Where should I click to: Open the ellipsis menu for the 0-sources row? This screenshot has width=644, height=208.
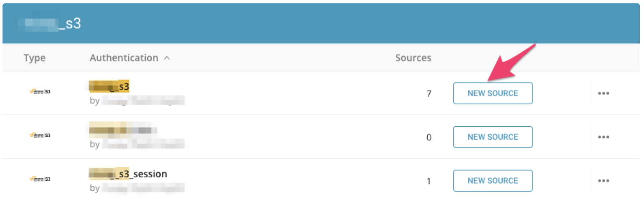tap(603, 137)
